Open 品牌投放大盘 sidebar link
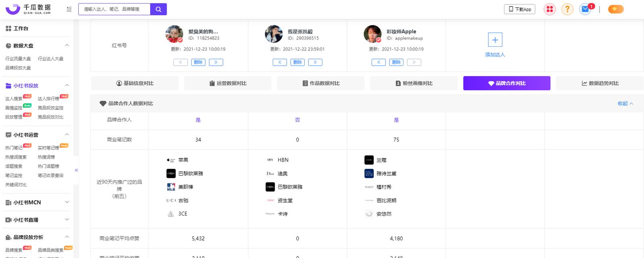 point(18,68)
